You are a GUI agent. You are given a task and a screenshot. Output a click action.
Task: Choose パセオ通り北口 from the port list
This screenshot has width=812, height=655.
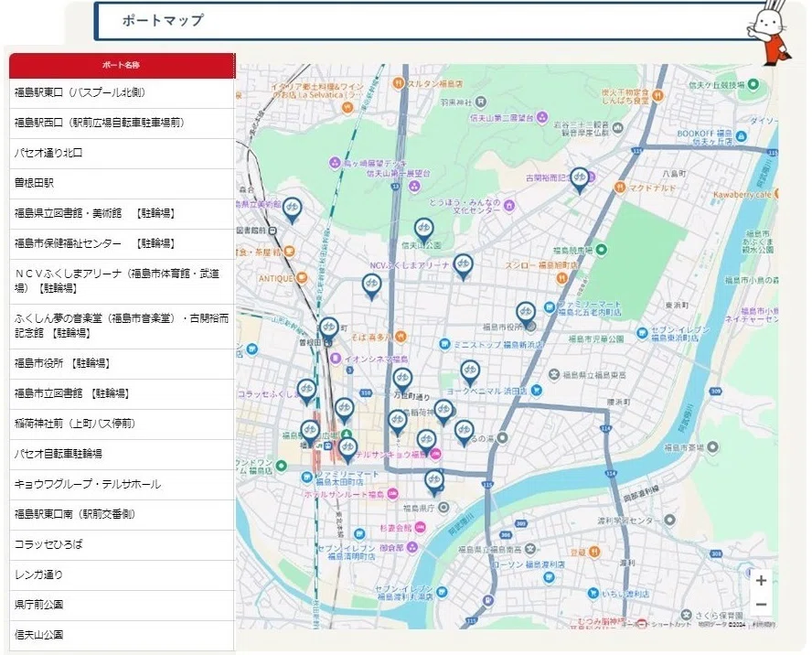coord(122,153)
